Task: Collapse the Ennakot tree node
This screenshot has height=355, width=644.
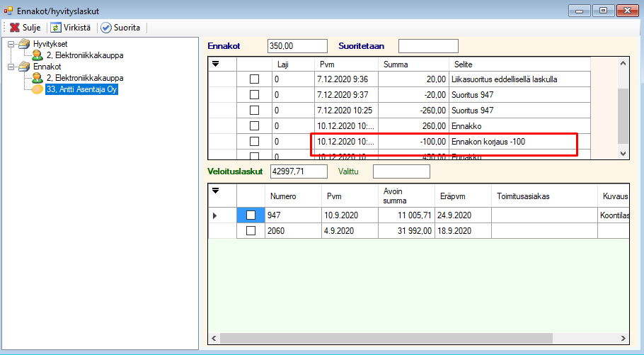Action: (x=11, y=67)
